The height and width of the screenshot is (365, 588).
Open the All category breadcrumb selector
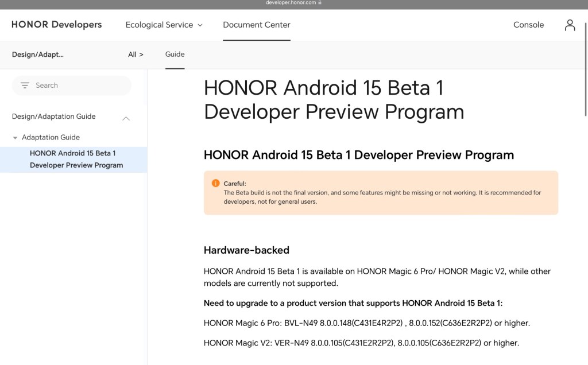[x=136, y=55]
